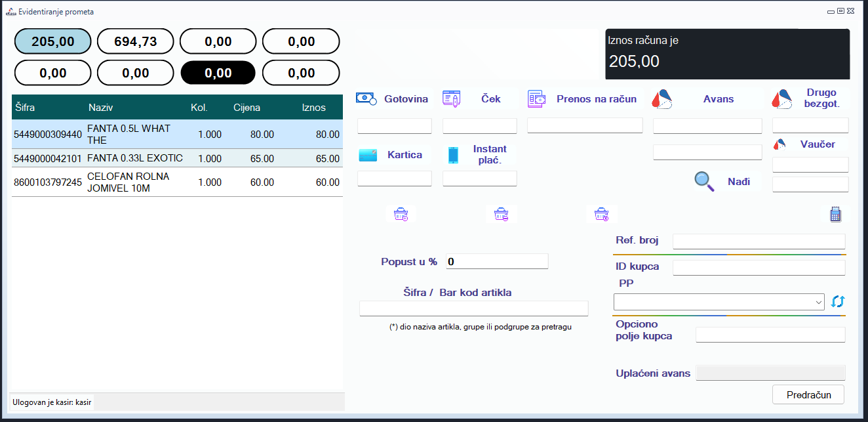Select the 694,73 pill button

(x=136, y=41)
